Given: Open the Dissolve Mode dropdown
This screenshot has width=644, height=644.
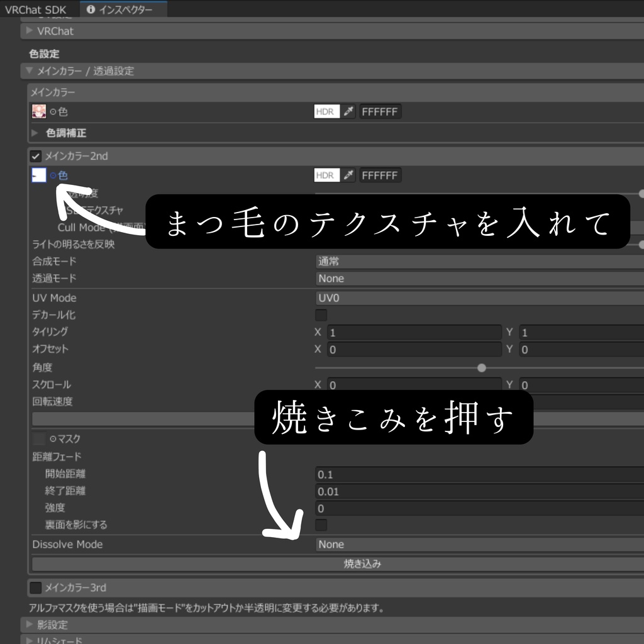Looking at the screenshot, I should coord(480,544).
